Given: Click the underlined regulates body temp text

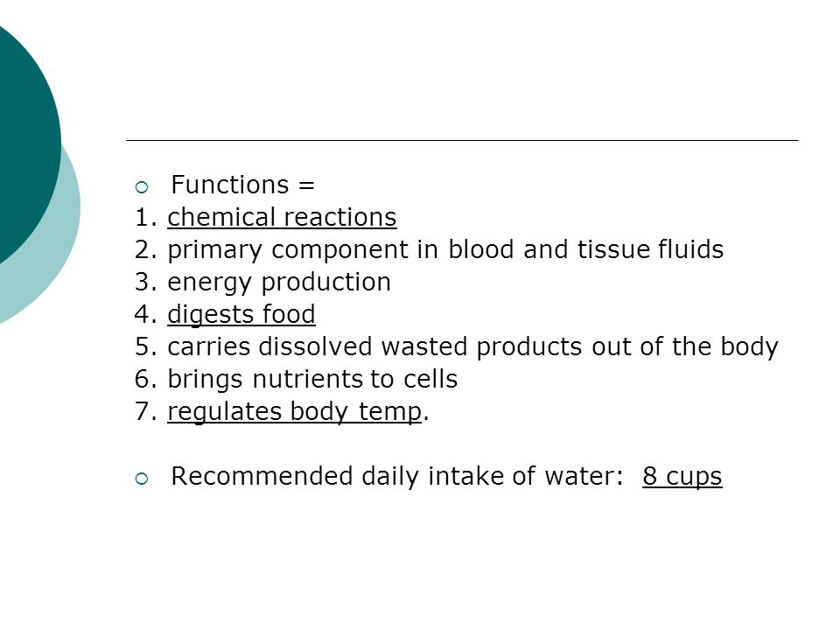Looking at the screenshot, I should (295, 411).
